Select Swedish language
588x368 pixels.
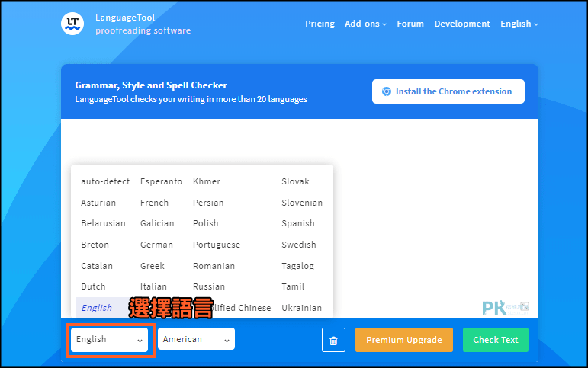(x=299, y=245)
